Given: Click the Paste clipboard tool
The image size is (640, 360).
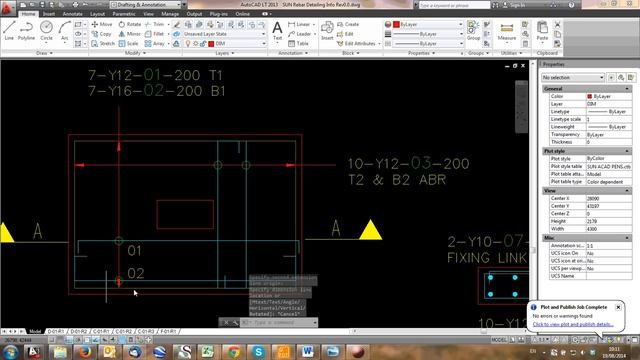Looking at the screenshot, I should click(542, 31).
